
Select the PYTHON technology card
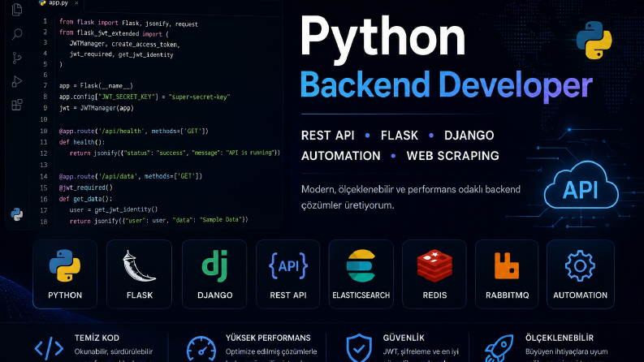[65, 274]
